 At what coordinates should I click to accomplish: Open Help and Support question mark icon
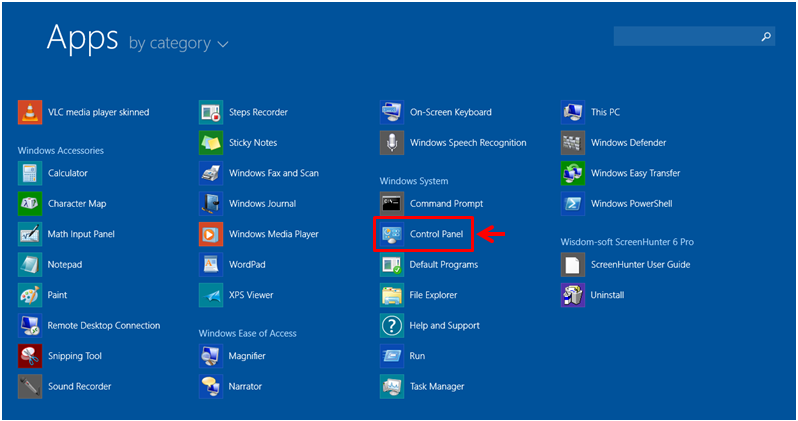click(x=392, y=326)
